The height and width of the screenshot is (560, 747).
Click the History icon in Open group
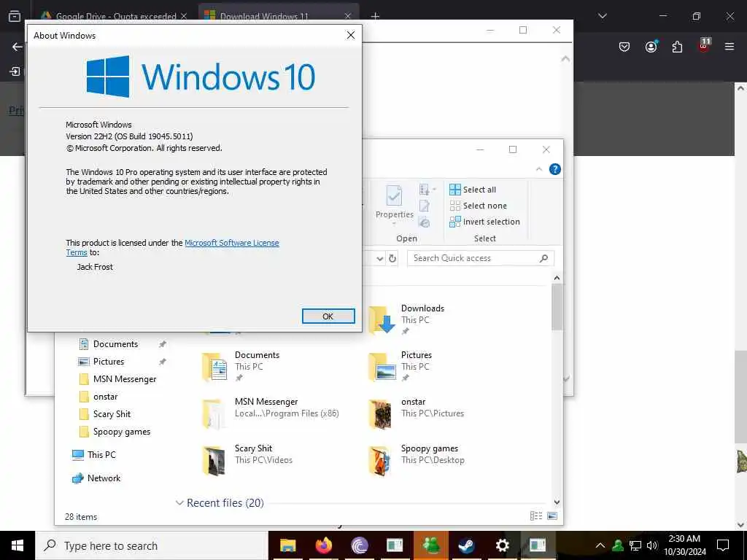[424, 222]
